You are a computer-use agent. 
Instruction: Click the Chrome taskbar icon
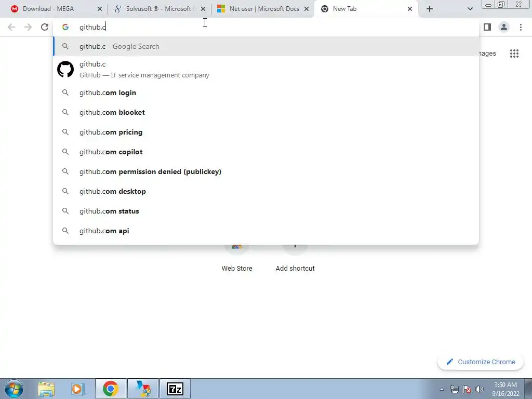[111, 389]
